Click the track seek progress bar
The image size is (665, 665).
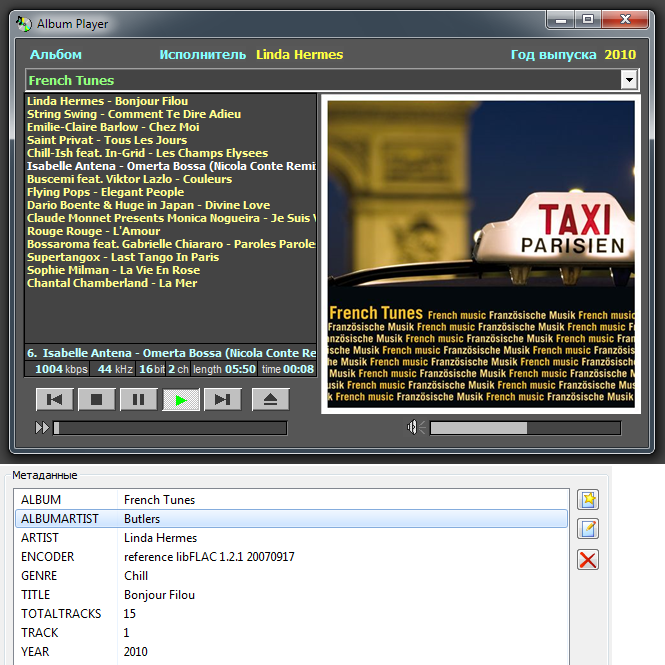170,428
